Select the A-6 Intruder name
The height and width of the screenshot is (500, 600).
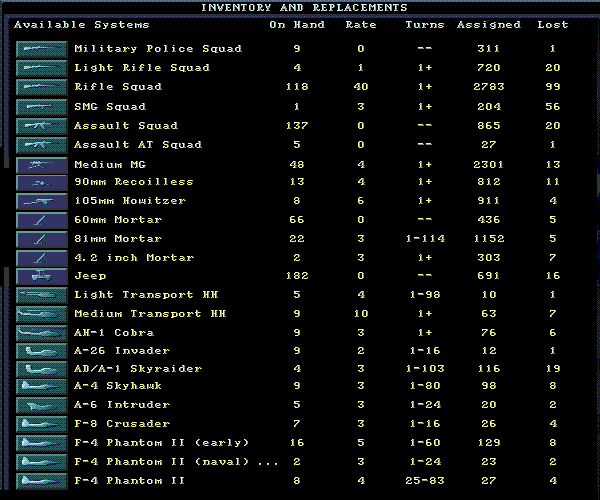coord(122,405)
